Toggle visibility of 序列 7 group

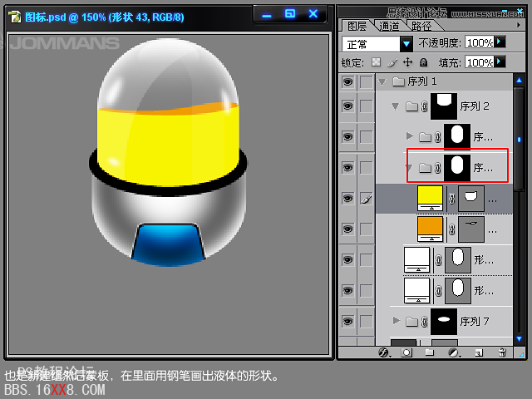(347, 320)
